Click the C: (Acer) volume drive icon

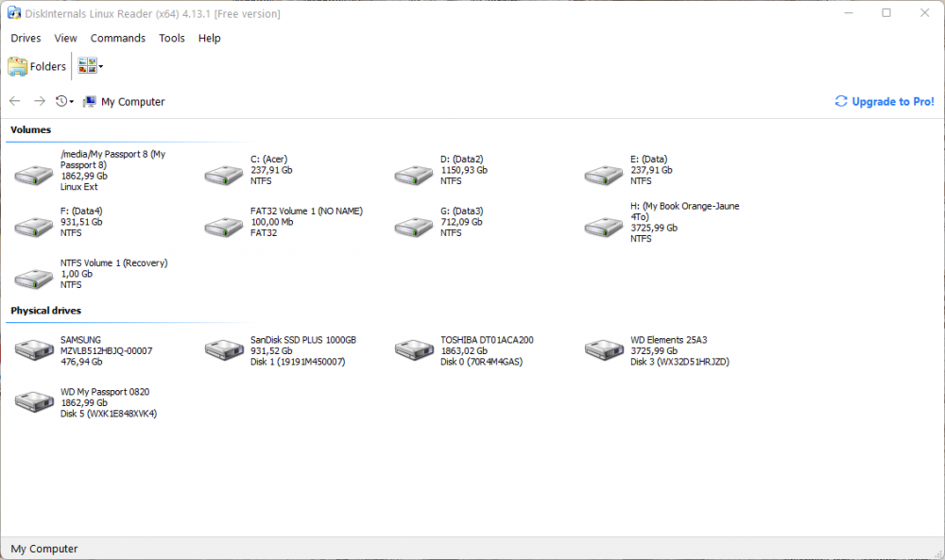click(223, 174)
